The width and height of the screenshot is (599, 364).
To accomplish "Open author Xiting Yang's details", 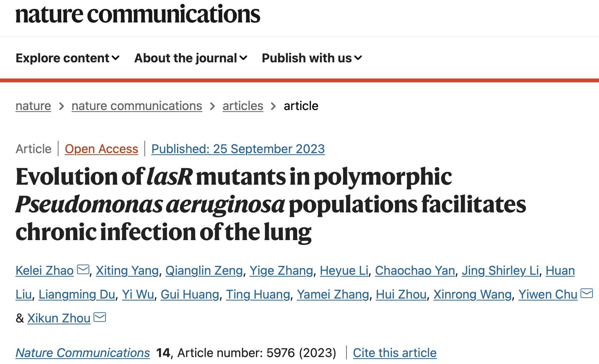I will coord(127,270).
